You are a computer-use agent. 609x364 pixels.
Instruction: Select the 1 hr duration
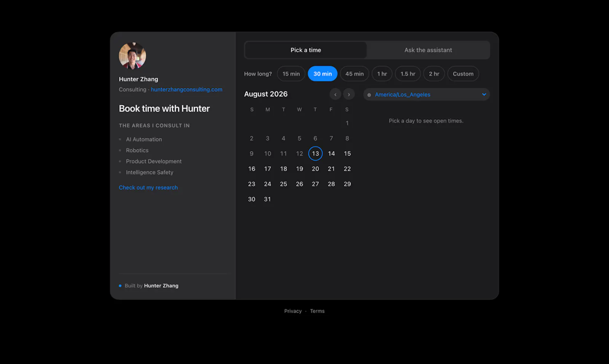(x=382, y=74)
